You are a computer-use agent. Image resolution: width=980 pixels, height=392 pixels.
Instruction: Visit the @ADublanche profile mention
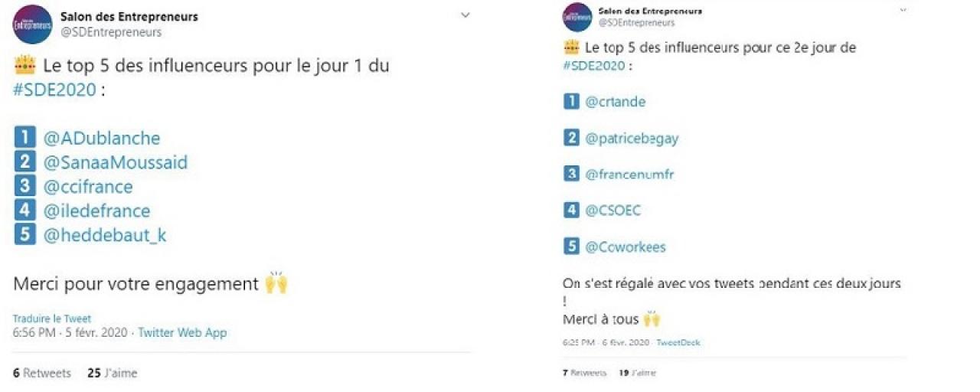[x=102, y=139]
